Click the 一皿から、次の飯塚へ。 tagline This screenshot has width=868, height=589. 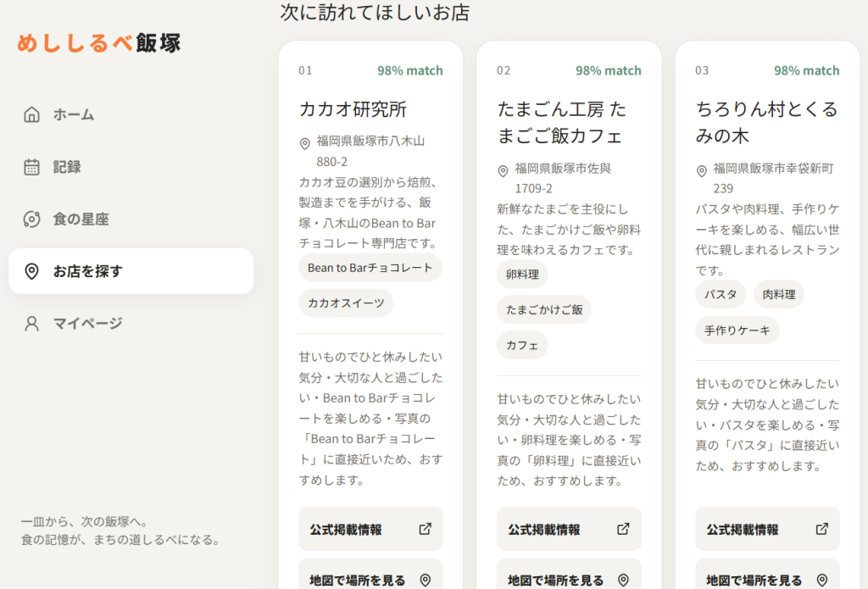coord(85,521)
